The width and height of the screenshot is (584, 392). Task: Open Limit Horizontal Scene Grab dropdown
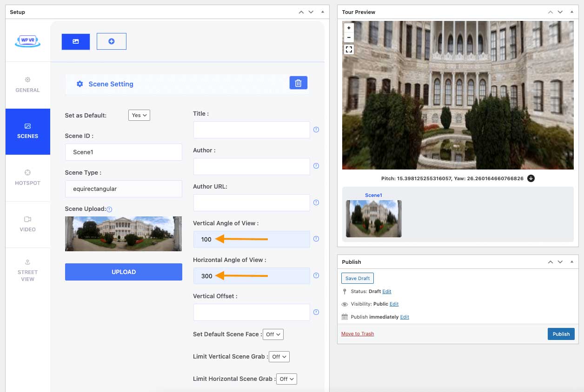click(286, 379)
